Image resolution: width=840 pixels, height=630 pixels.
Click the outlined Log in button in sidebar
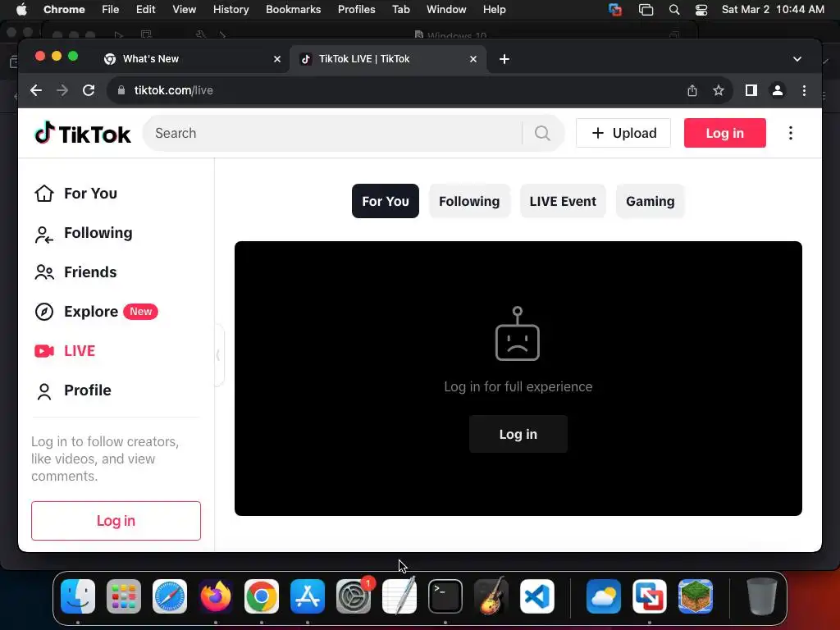[116, 521]
